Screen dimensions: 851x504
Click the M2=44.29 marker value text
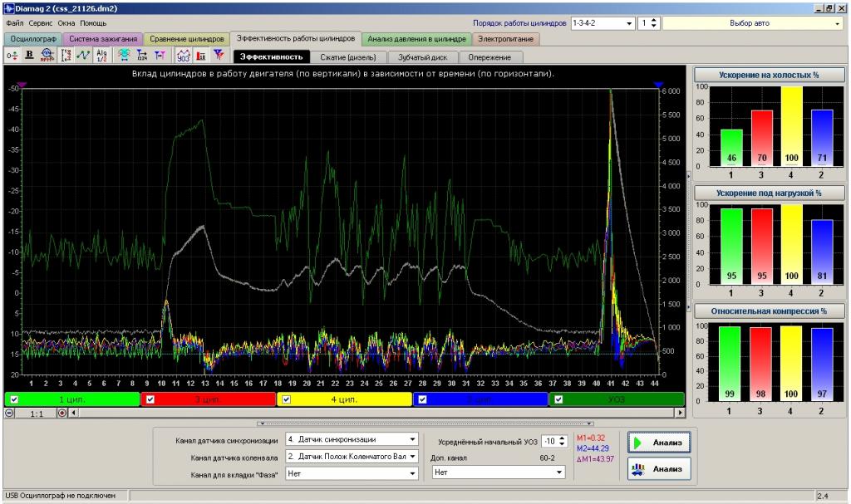click(x=593, y=448)
